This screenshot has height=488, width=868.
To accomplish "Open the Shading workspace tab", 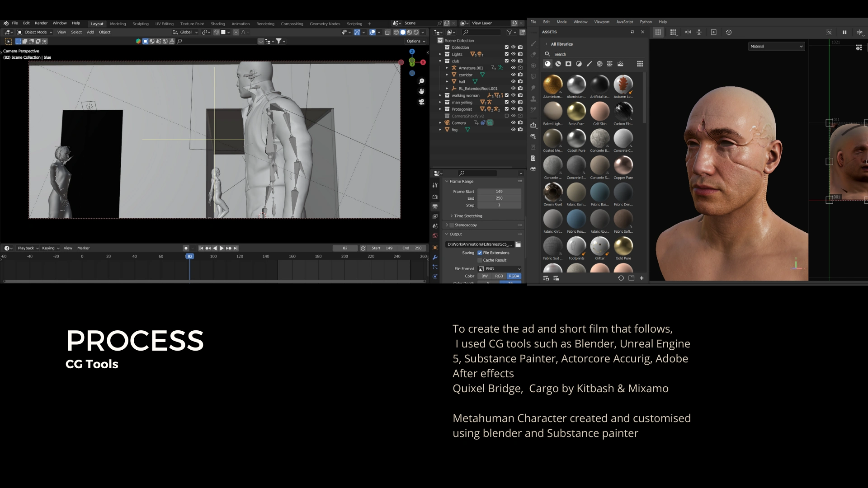I will [217, 23].
